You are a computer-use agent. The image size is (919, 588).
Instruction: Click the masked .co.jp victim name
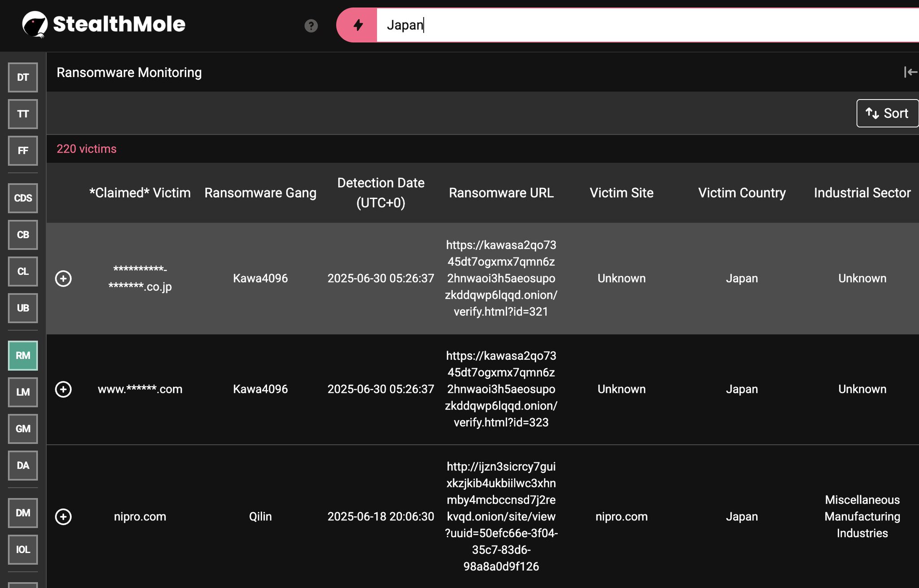tap(140, 278)
